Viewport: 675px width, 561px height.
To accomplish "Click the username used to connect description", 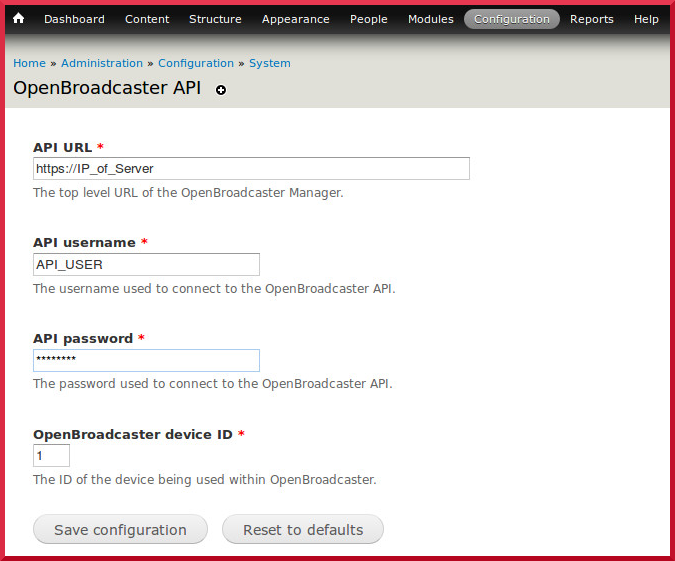I will (214, 288).
